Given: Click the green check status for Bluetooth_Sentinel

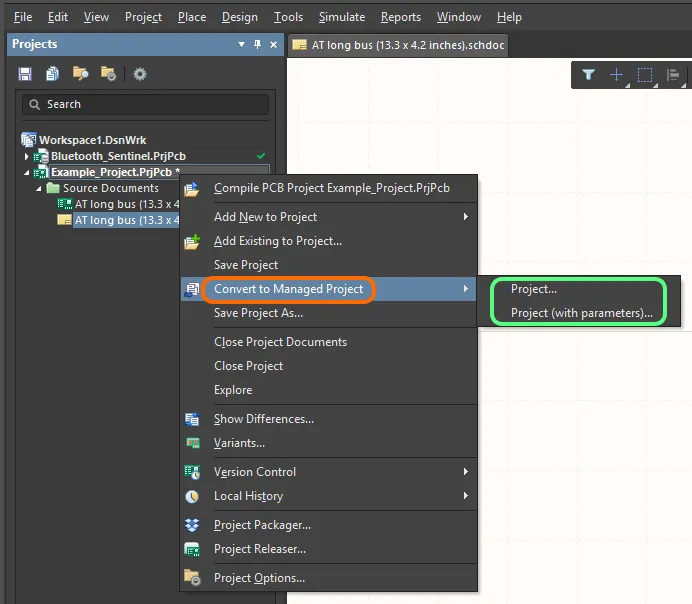Looking at the screenshot, I should coord(261,156).
